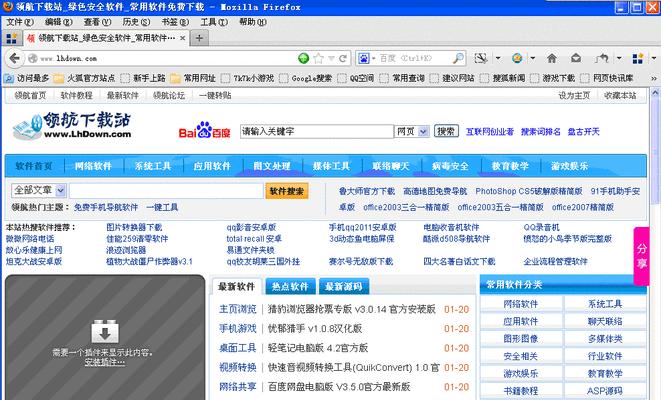Click the pink 分享 side tab
Screen dimensions: 661x400
pos(641,256)
